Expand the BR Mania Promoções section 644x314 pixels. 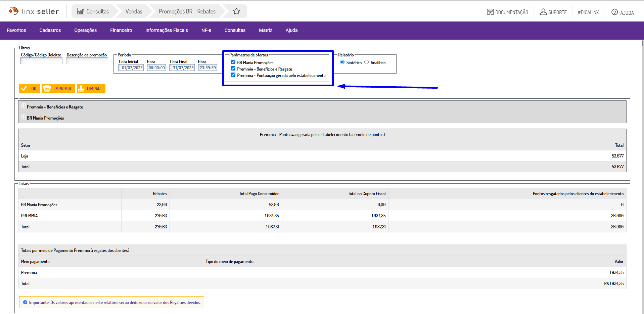(x=24, y=117)
